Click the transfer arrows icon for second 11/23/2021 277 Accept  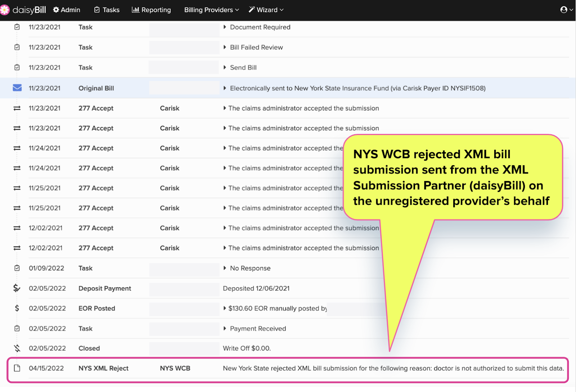pyautogui.click(x=17, y=128)
